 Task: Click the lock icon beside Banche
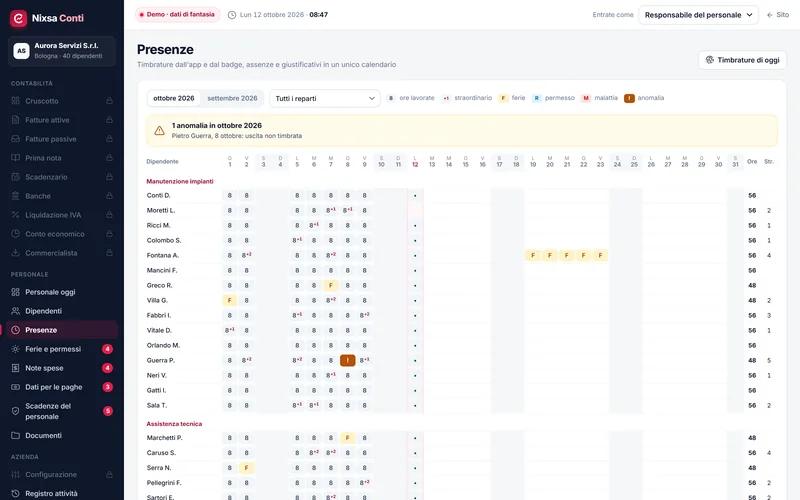point(109,196)
